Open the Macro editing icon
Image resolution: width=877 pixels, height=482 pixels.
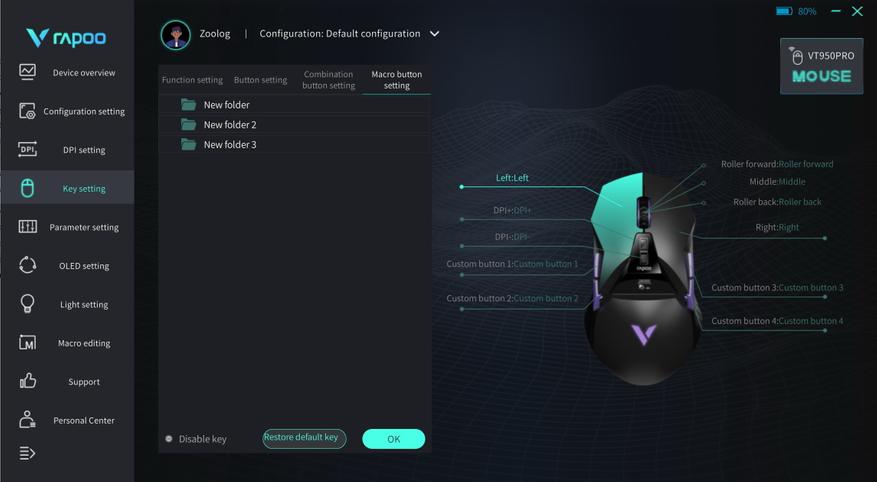click(27, 342)
